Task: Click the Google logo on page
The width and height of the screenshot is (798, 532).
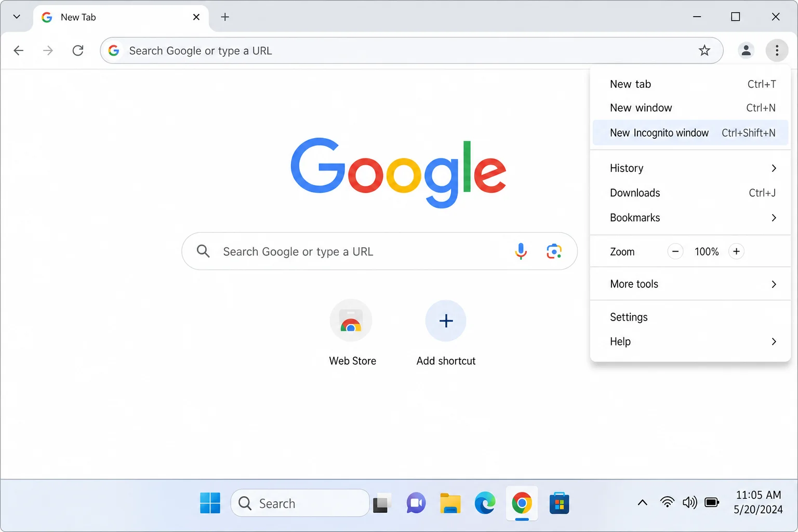Action: pos(398,173)
